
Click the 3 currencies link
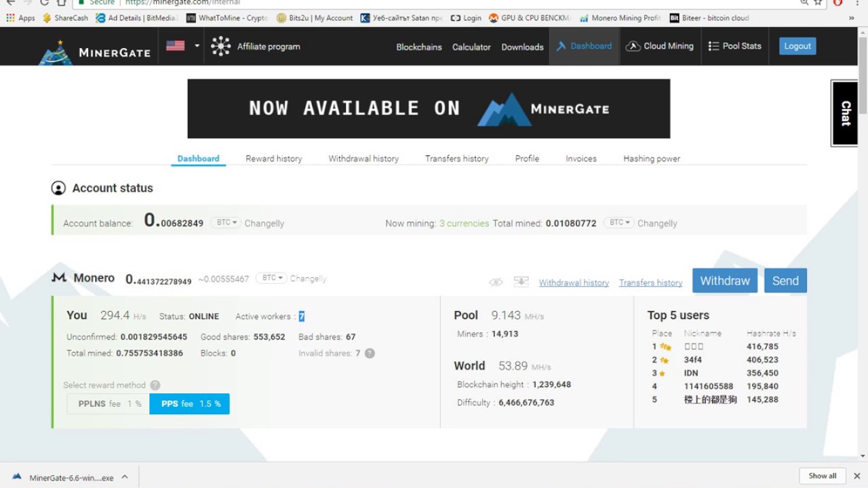coord(464,223)
